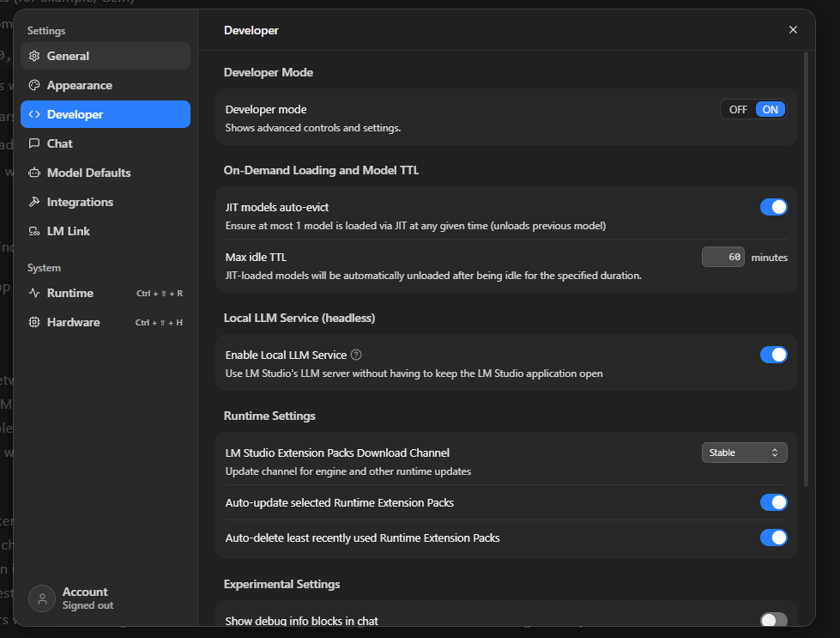Switch Developer mode to ON
Screen dimensions: 840x638
click(x=770, y=109)
